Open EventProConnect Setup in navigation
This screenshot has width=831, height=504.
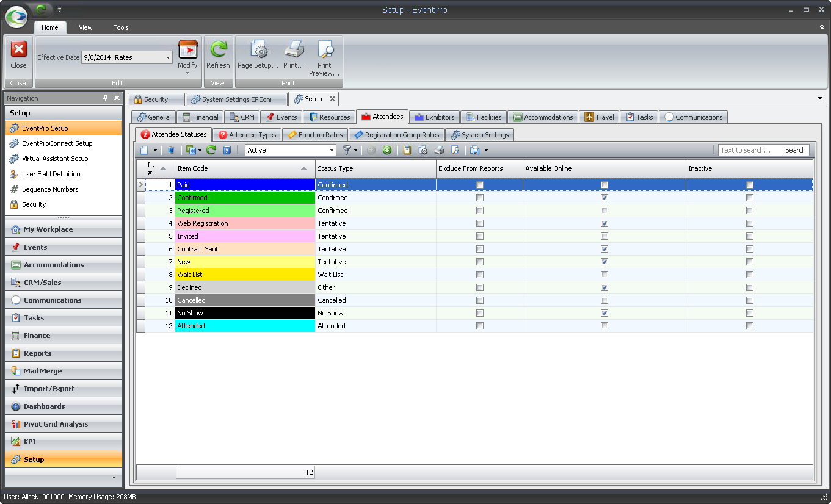pos(64,143)
